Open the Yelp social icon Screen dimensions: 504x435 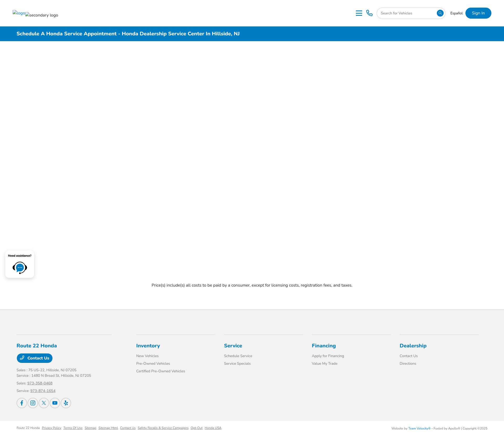coord(66,403)
